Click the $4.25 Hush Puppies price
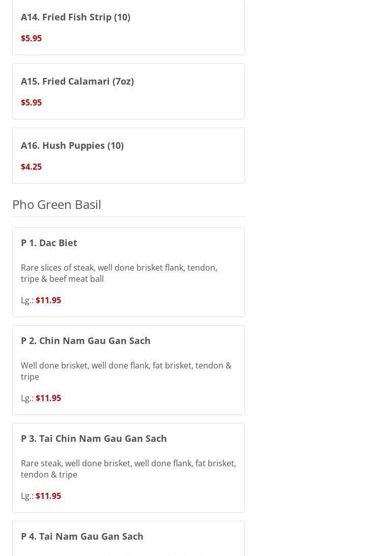This screenshot has height=556, width=392. coord(31,167)
